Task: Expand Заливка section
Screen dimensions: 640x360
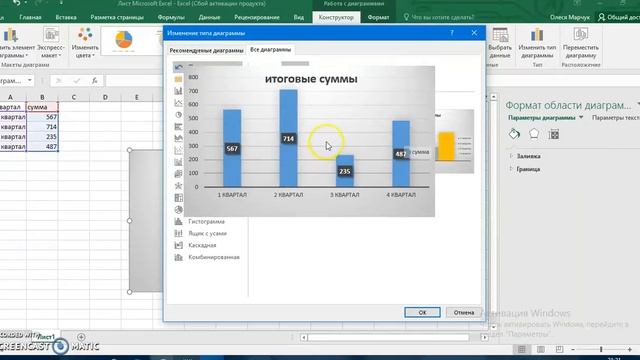Action: (x=528, y=156)
